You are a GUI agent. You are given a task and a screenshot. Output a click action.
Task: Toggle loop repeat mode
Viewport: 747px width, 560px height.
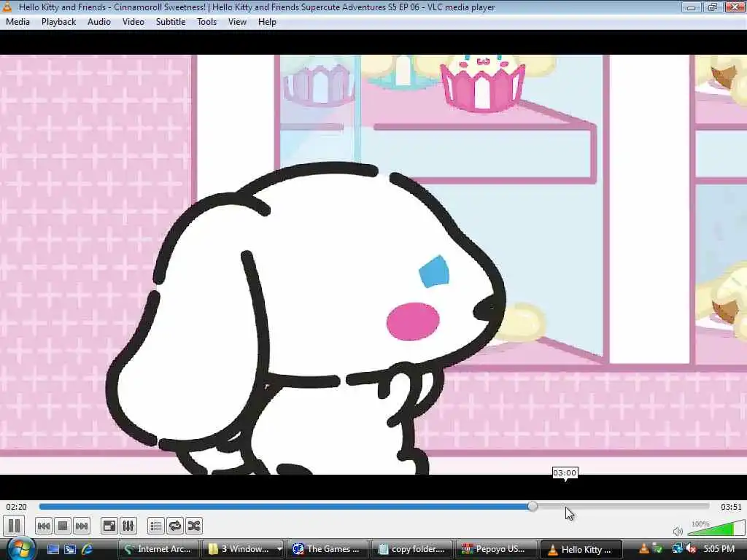click(x=175, y=526)
